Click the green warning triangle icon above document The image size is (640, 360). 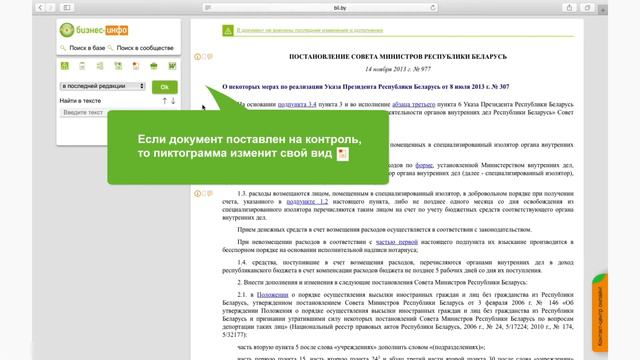228,31
